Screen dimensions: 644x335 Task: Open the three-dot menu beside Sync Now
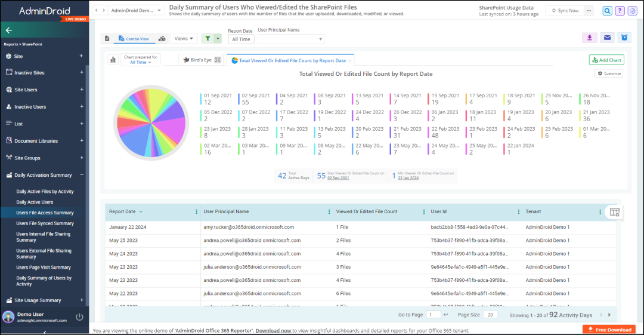pyautogui.click(x=589, y=11)
